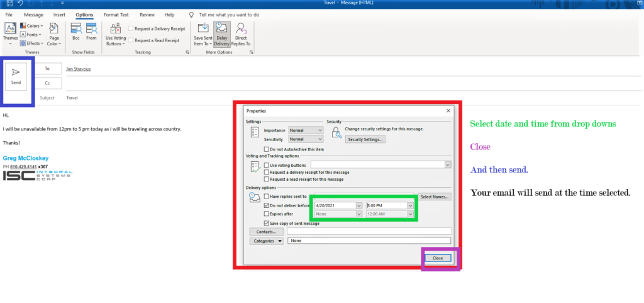Open the Use Voting Buttons menu
This screenshot has width=644, height=303.
click(x=116, y=34)
